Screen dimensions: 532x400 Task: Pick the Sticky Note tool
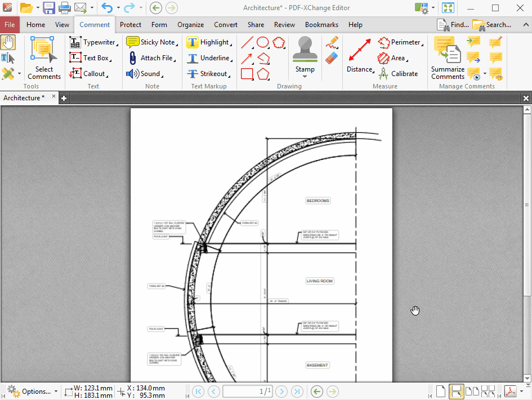point(151,42)
